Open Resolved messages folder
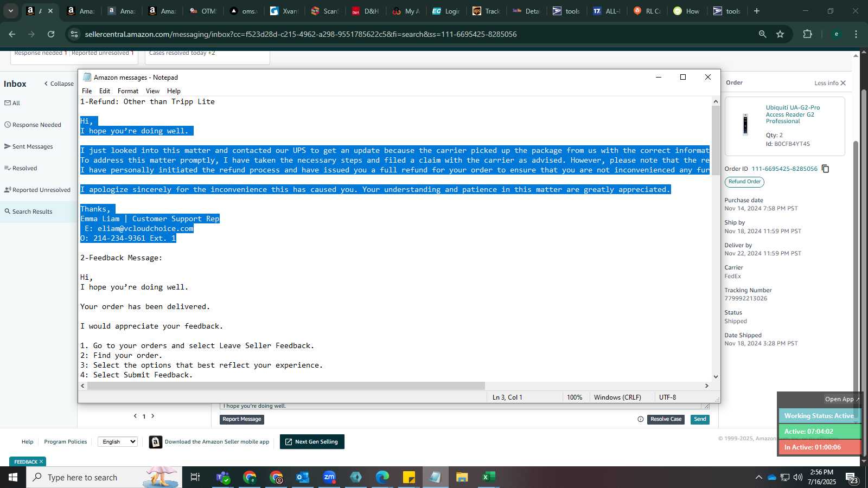 click(21, 168)
